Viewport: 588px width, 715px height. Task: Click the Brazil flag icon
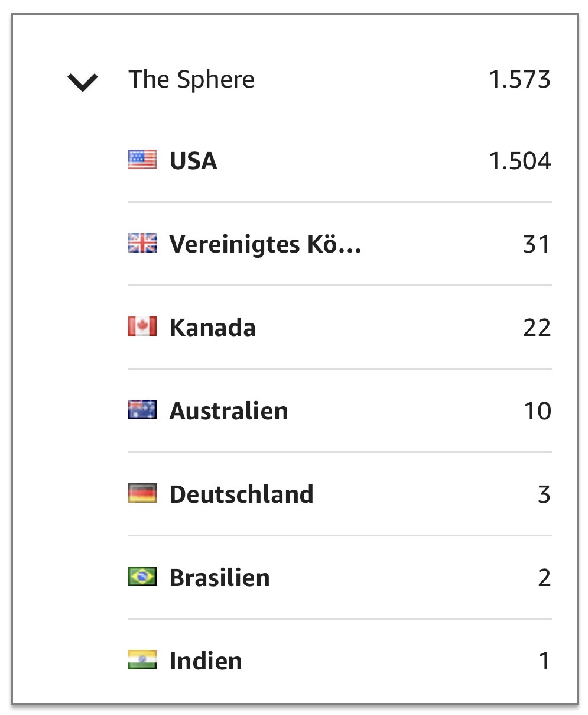[x=142, y=577]
